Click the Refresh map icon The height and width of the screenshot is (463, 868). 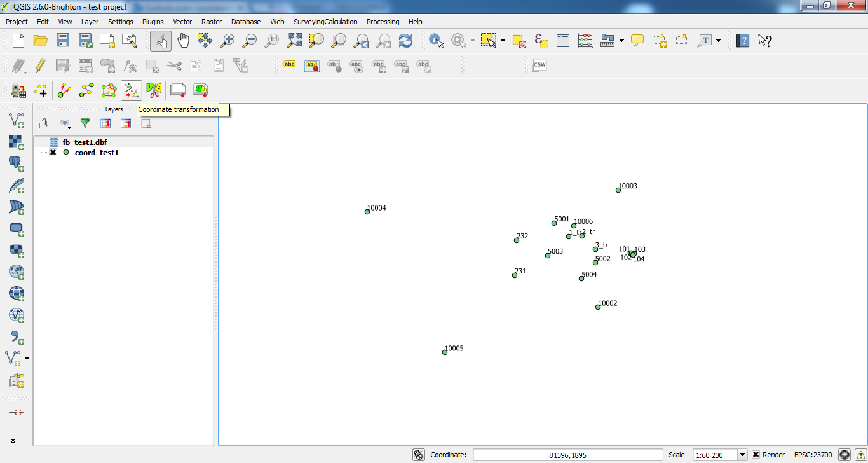pyautogui.click(x=405, y=41)
